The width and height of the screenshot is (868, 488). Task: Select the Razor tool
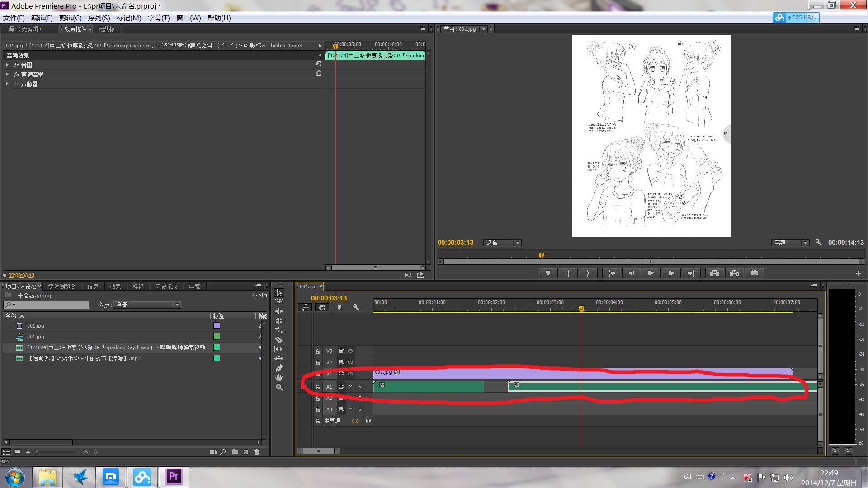[279, 340]
